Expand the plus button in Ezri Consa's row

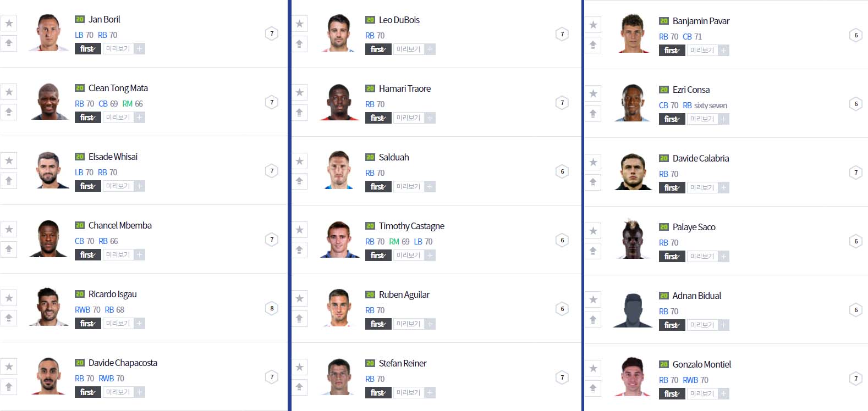pos(724,119)
